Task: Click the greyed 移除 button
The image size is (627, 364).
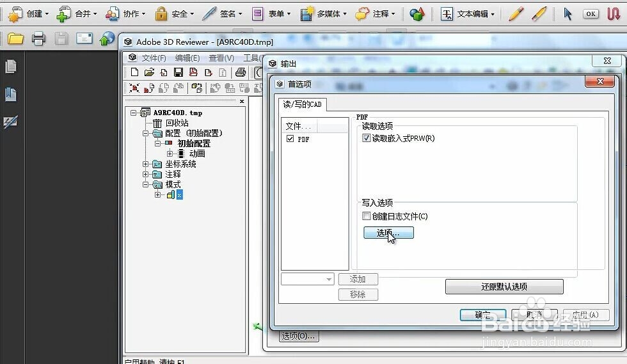Action: pyautogui.click(x=358, y=294)
